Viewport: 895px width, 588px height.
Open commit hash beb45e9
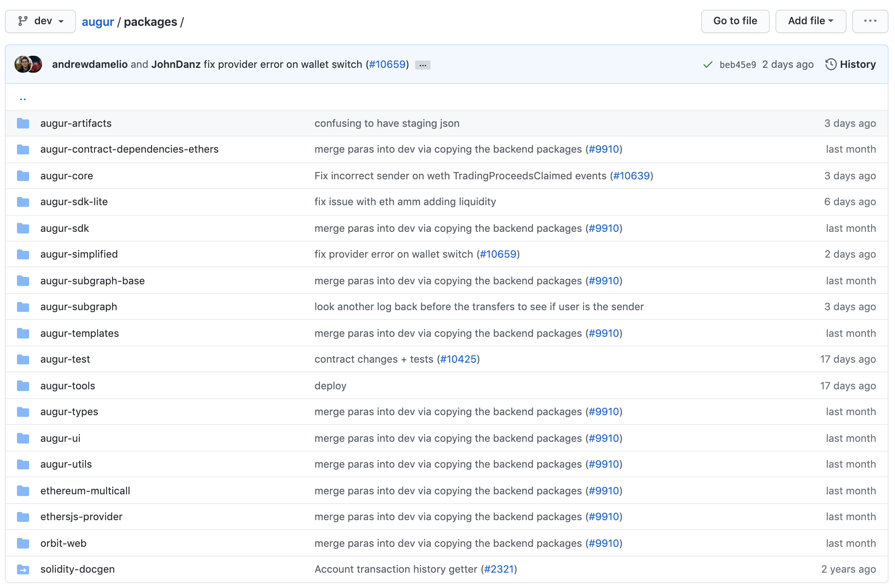pos(737,65)
